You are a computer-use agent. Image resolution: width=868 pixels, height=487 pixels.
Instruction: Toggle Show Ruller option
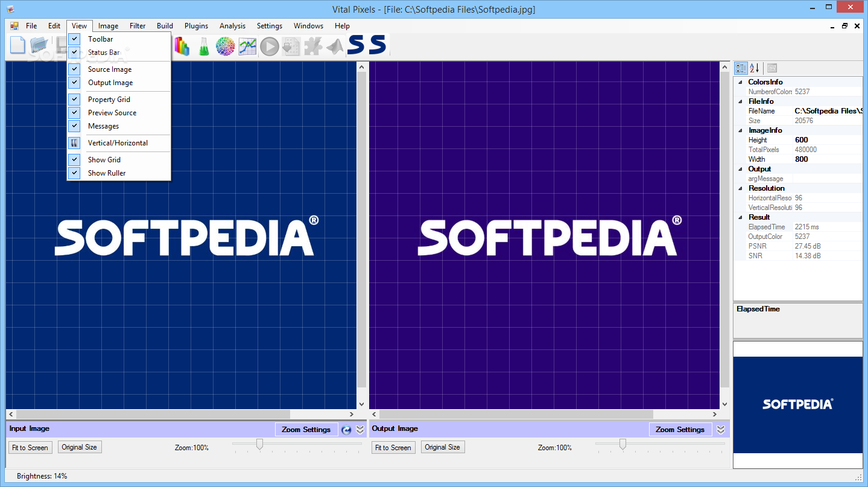click(x=119, y=173)
